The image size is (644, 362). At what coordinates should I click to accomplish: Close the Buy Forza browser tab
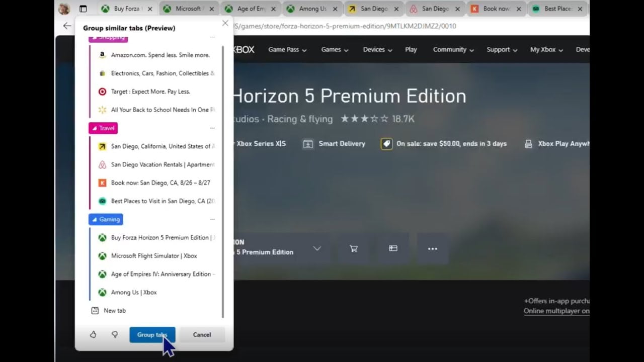149,9
